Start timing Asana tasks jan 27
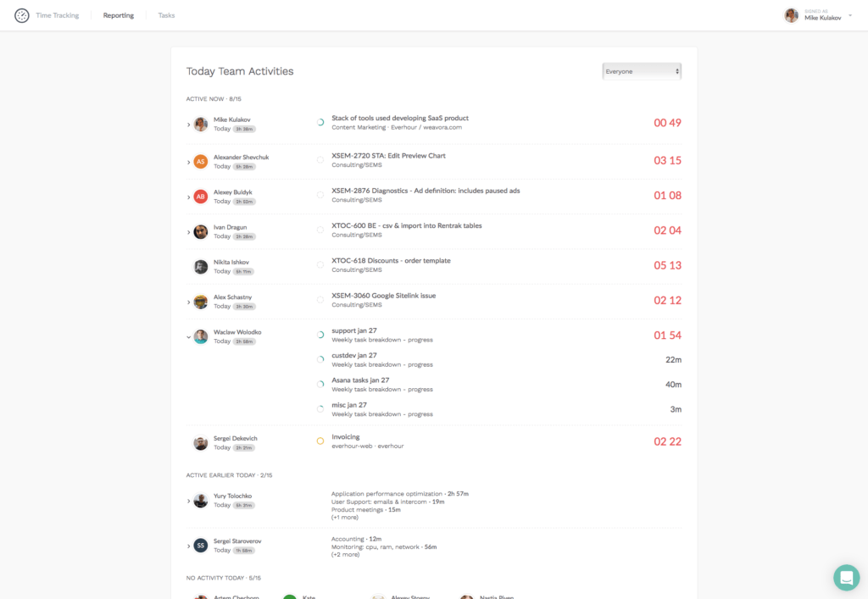This screenshot has width=868, height=599. 320,383
